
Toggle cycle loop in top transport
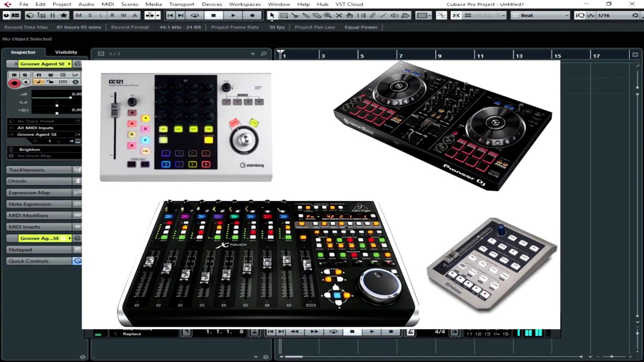(x=195, y=16)
